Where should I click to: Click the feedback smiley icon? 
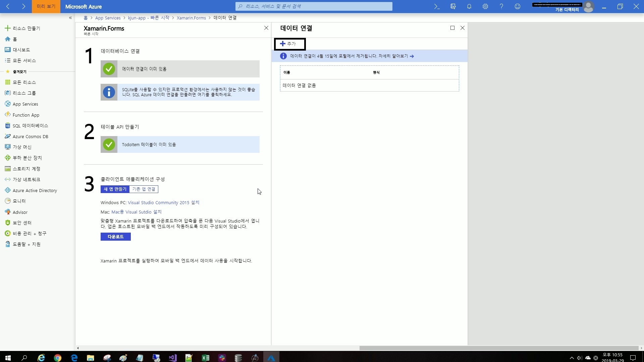pyautogui.click(x=518, y=6)
